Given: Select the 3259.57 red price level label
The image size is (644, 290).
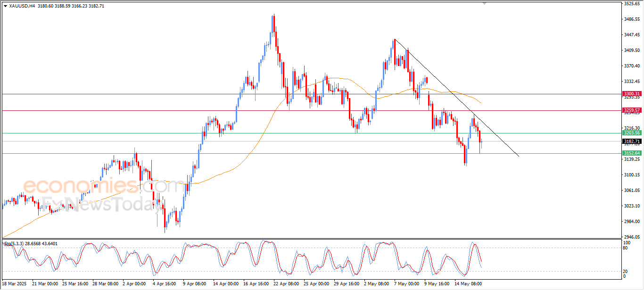Looking at the screenshot, I should tap(631, 110).
